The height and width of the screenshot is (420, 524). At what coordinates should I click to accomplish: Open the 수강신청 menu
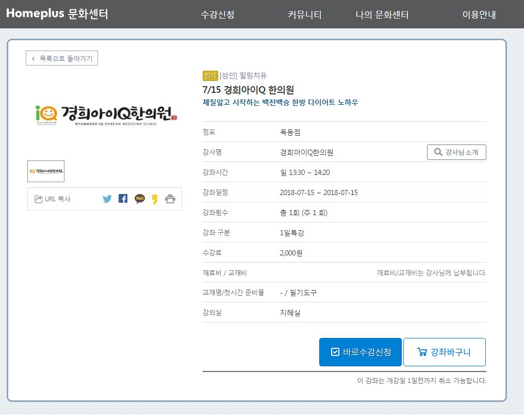pyautogui.click(x=218, y=15)
